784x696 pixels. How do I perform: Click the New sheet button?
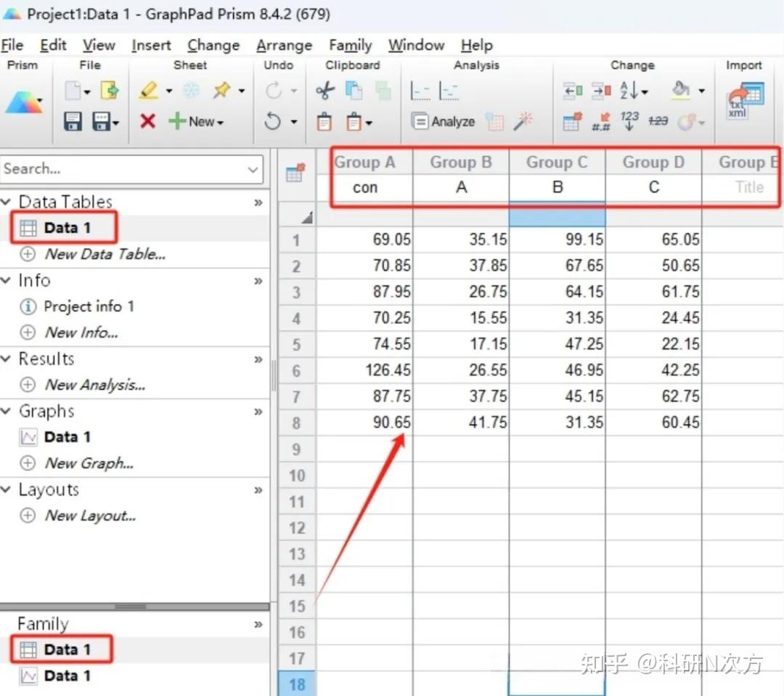(195, 121)
